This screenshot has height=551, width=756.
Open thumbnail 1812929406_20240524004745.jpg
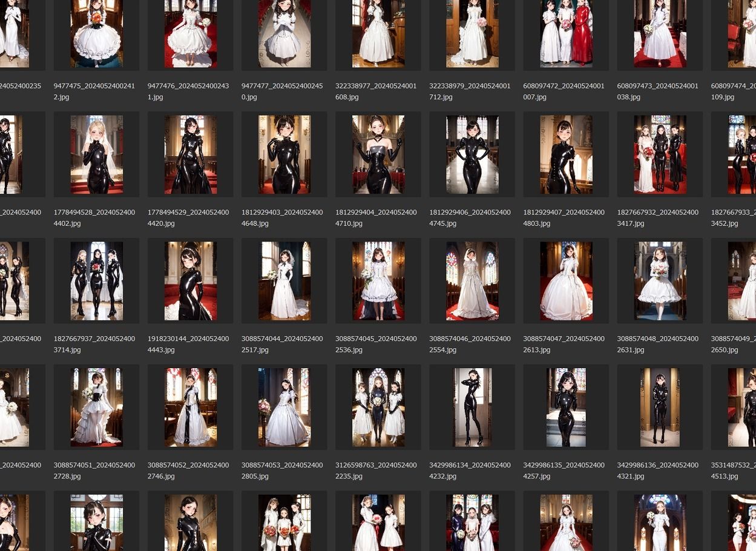[x=472, y=155]
